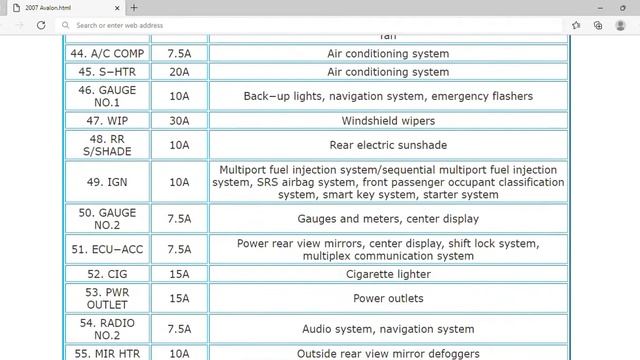The width and height of the screenshot is (640, 360).
Task: Click Air conditioning system in S-HTR row
Action: pos(388,72)
